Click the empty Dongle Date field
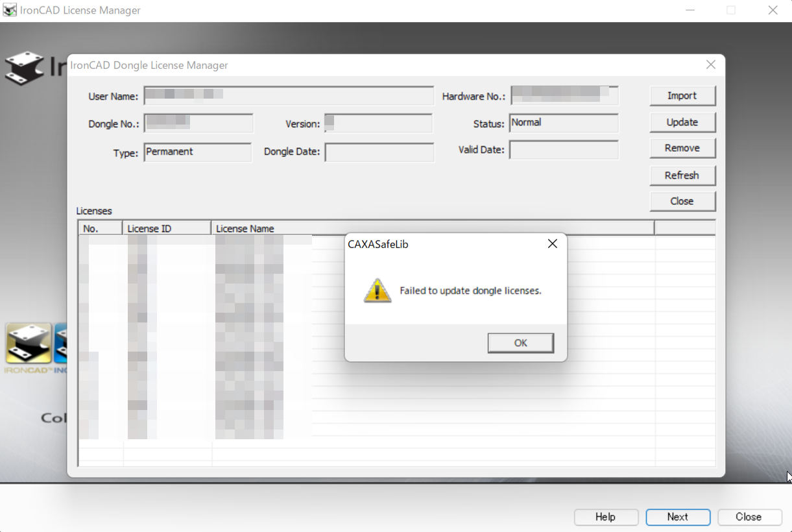792x532 pixels. click(x=379, y=152)
